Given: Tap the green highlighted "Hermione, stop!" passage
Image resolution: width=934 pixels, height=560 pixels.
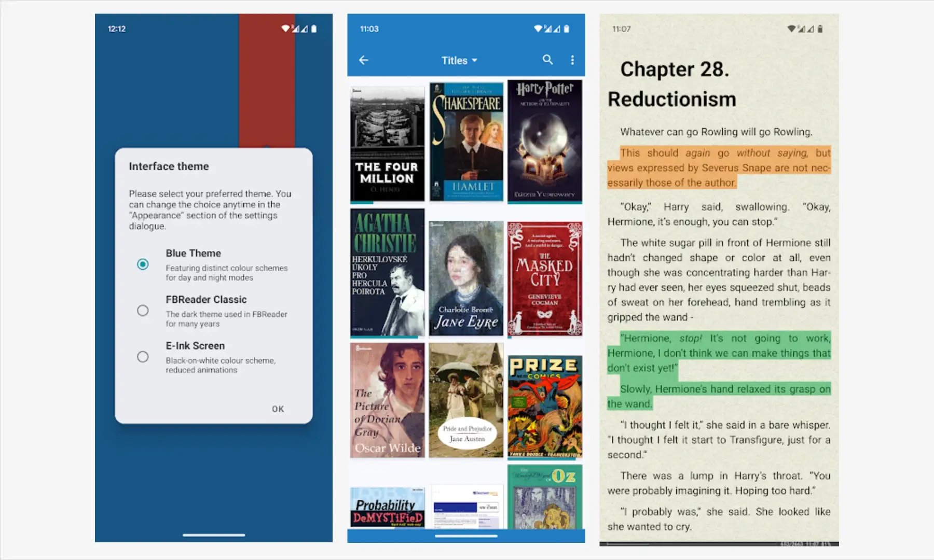Looking at the screenshot, I should (719, 353).
